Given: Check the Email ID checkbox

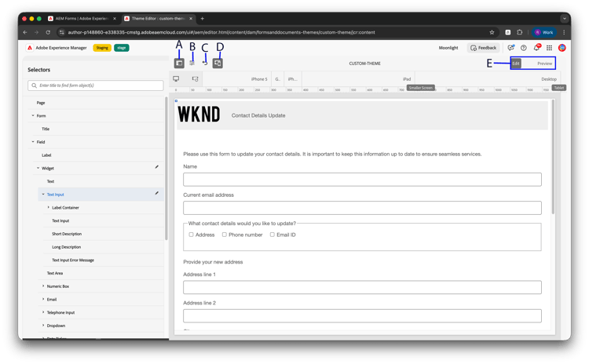Looking at the screenshot, I should pyautogui.click(x=273, y=235).
